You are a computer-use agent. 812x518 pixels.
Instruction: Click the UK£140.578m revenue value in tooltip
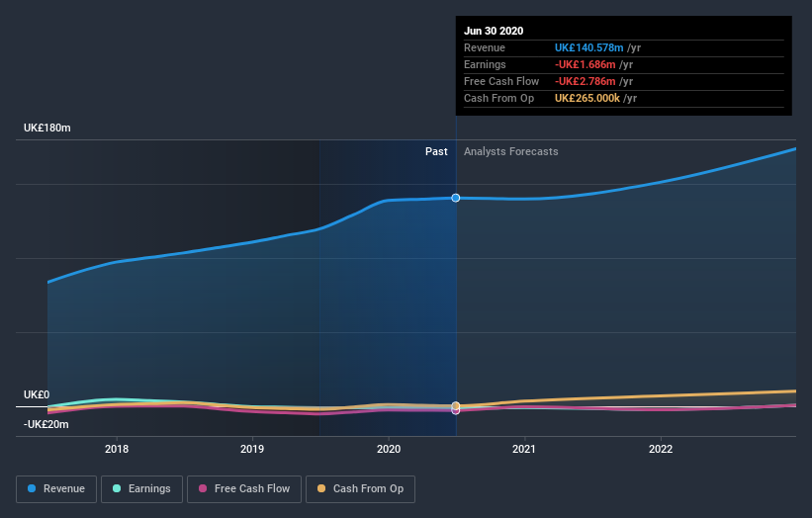click(x=588, y=47)
